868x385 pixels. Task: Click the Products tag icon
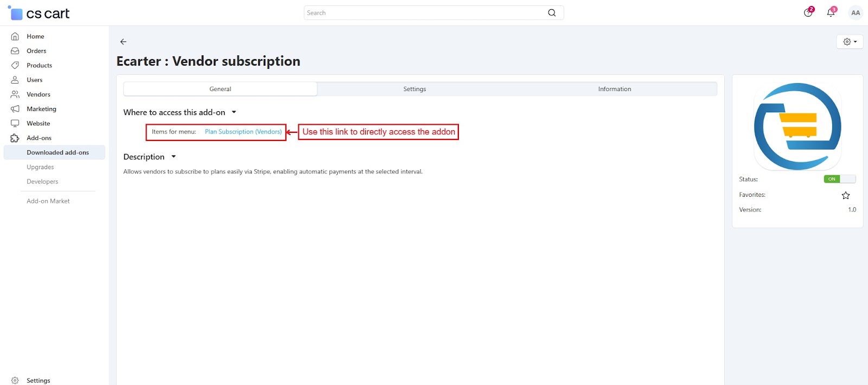coord(15,66)
